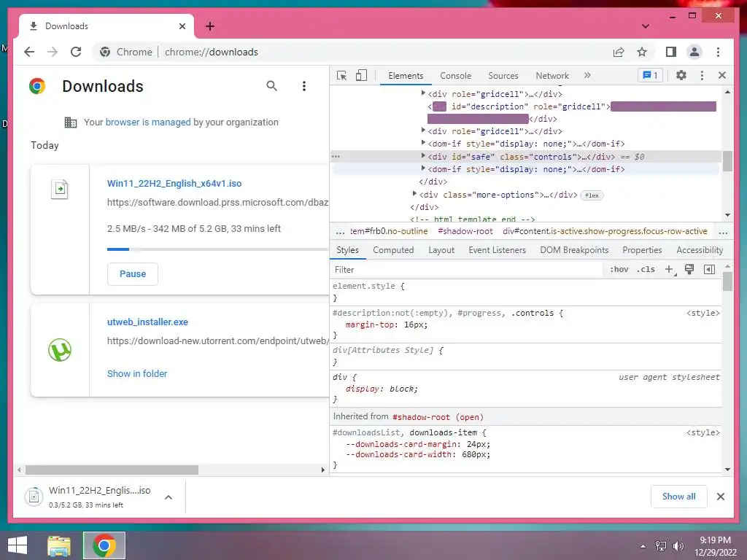Share this page icon in address bar

(x=619, y=52)
